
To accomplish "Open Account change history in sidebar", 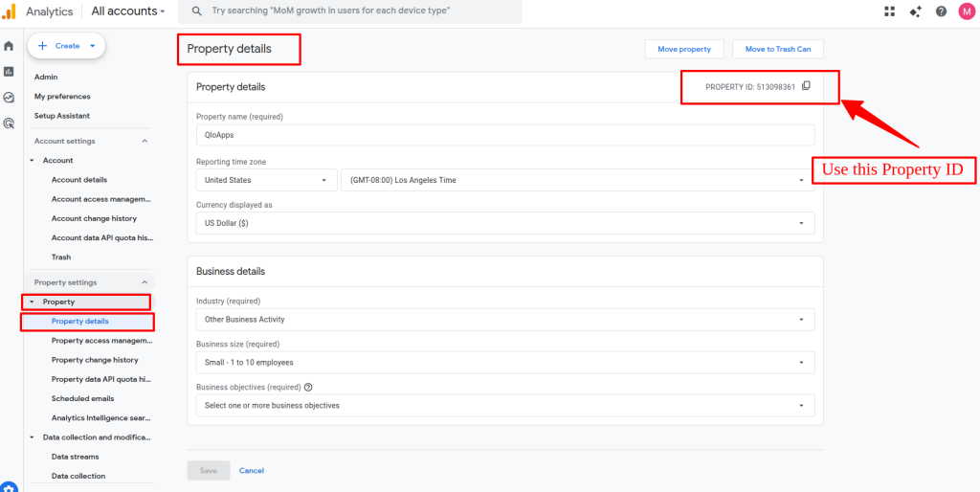I will pos(94,218).
